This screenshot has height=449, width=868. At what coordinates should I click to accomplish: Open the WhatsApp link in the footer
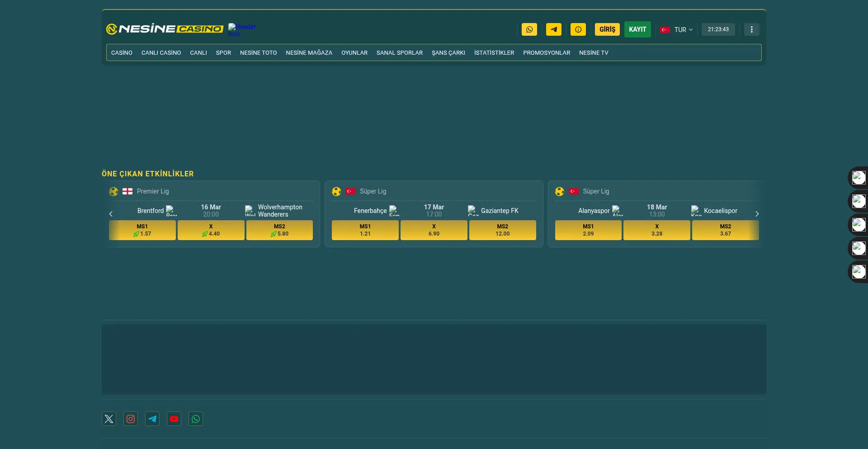[x=196, y=419]
